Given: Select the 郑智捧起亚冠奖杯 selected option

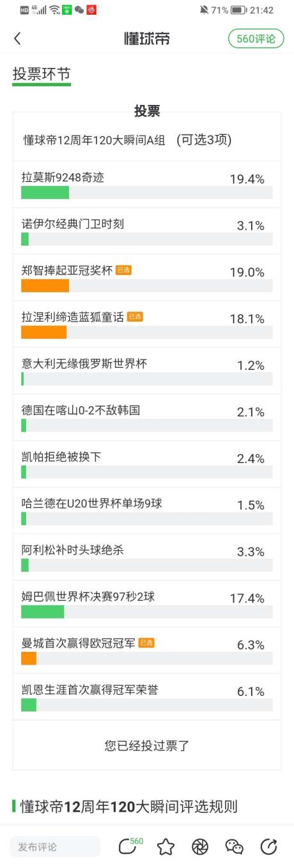Looking at the screenshot, I should click(147, 278).
